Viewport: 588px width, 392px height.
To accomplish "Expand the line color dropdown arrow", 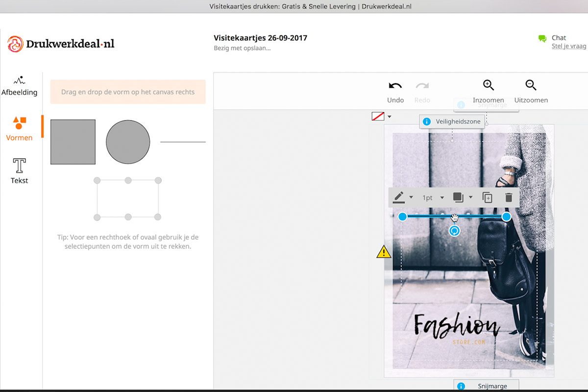I will tap(411, 197).
